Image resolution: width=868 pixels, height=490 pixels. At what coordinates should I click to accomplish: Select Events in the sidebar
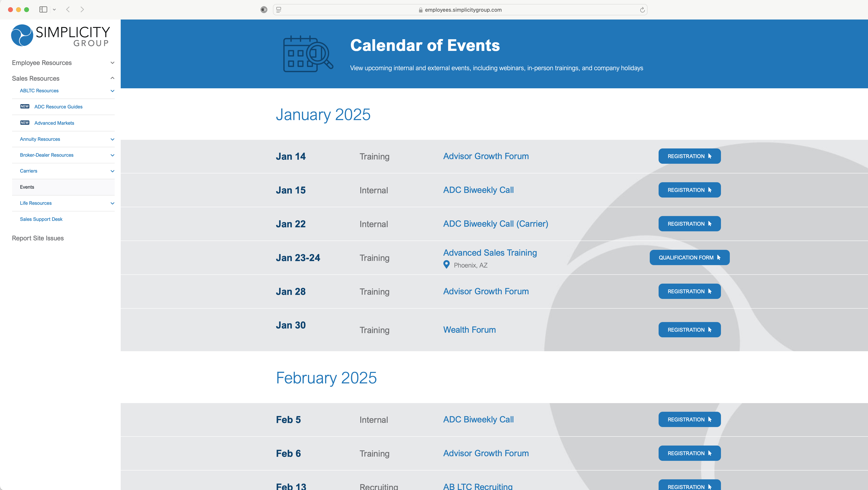(x=27, y=187)
